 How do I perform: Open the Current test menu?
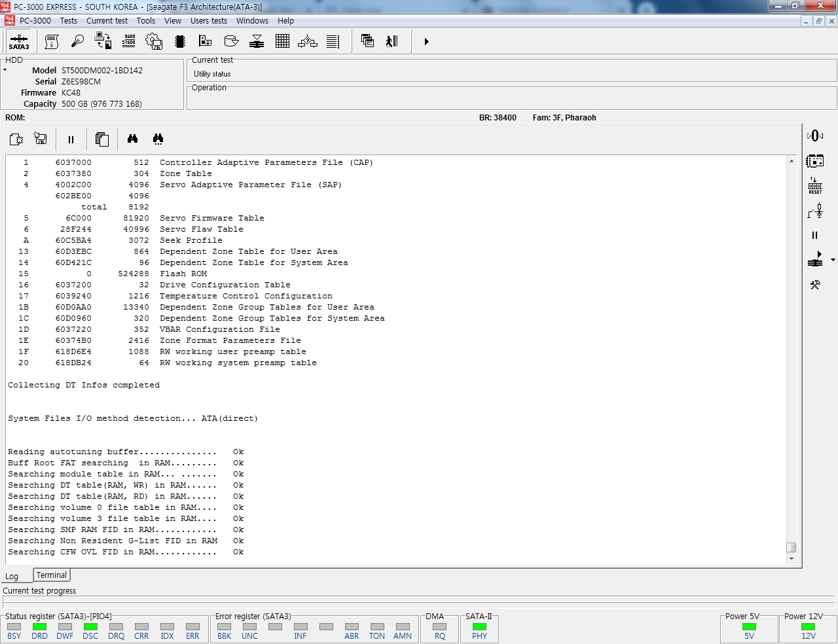[x=107, y=21]
